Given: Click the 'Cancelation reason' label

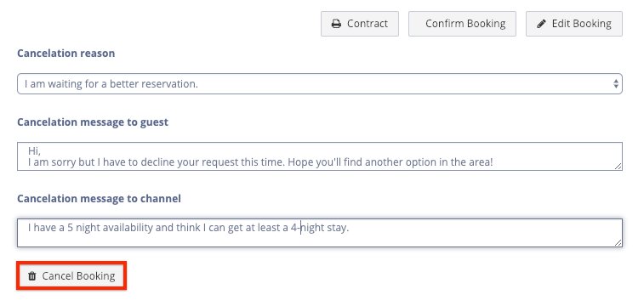Looking at the screenshot, I should [x=66, y=54].
